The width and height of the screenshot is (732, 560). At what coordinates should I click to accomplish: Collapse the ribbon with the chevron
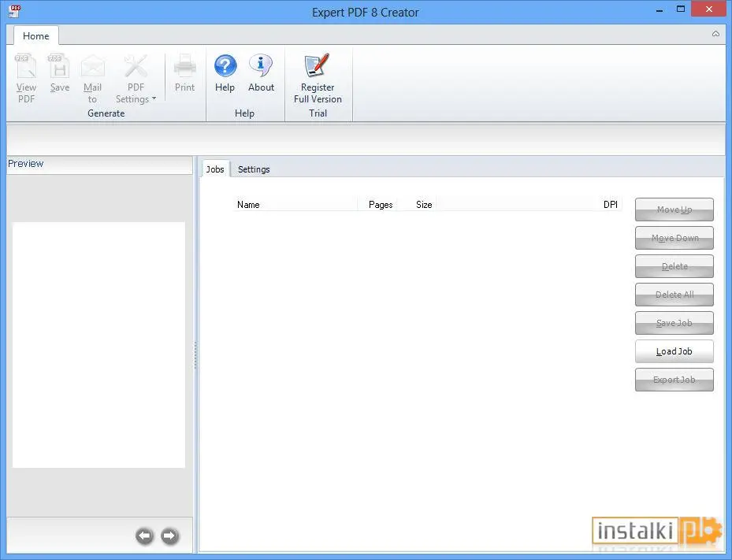[715, 34]
